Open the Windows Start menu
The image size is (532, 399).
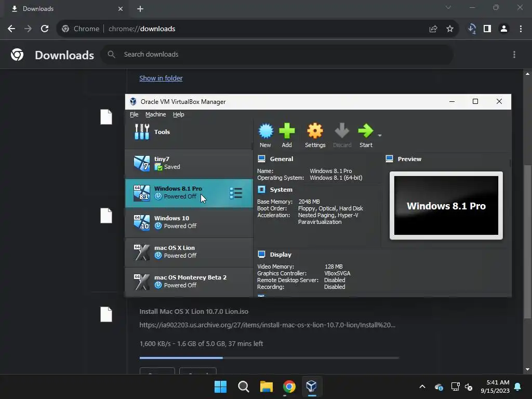[x=220, y=387]
